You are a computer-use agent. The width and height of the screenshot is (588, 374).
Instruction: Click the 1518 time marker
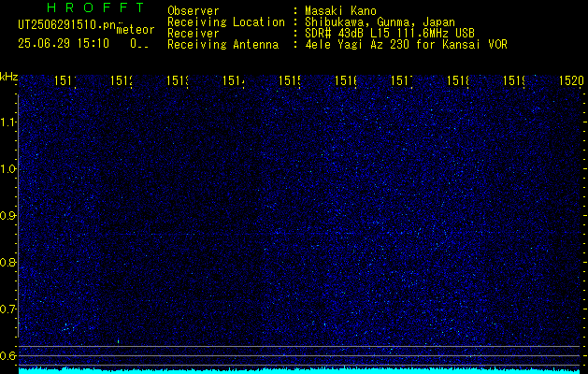[x=457, y=80]
